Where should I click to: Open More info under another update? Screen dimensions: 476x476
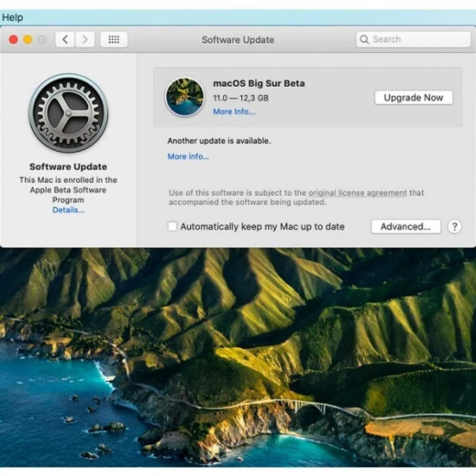188,156
